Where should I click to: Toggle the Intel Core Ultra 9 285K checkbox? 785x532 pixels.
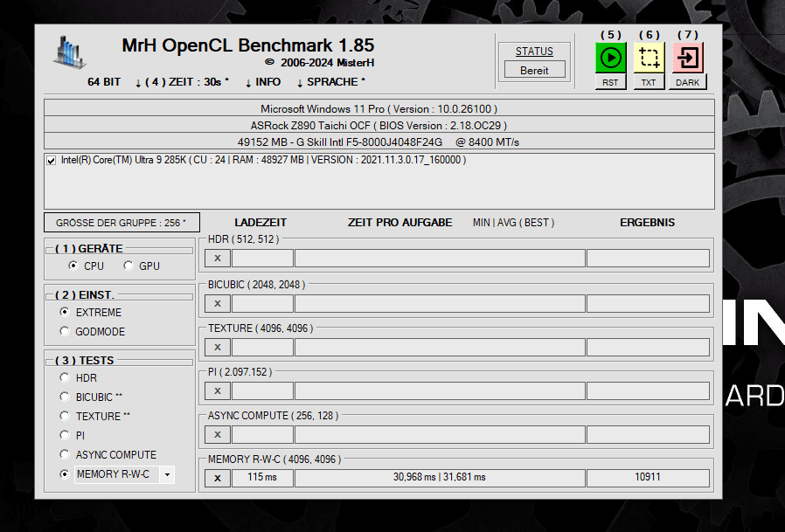point(51,161)
